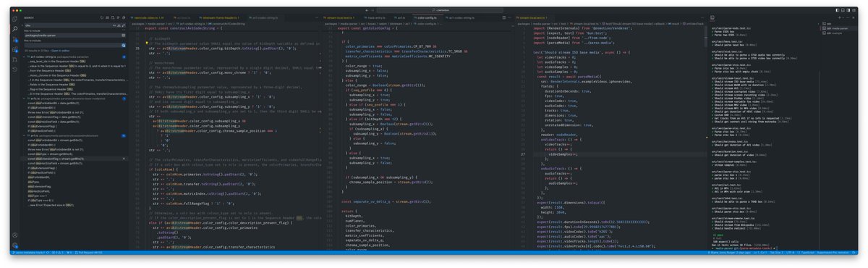Open Pull Request #4183 status item
868x268 pixels.
coord(89,252)
